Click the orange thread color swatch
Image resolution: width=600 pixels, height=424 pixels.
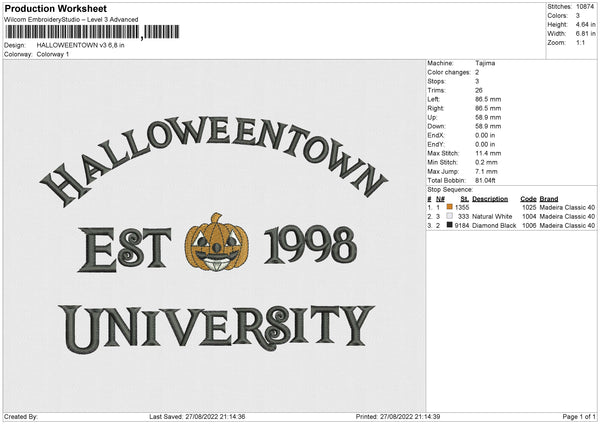(450, 207)
